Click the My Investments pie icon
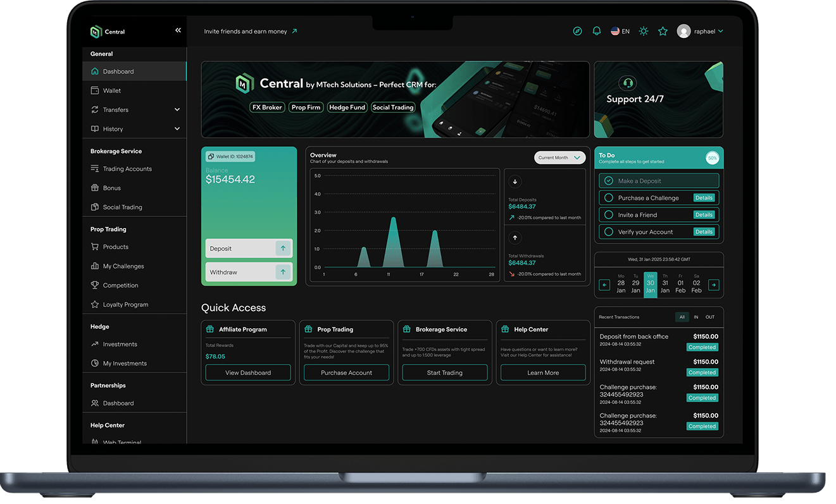Viewport: 836px width, 504px height. click(x=95, y=363)
